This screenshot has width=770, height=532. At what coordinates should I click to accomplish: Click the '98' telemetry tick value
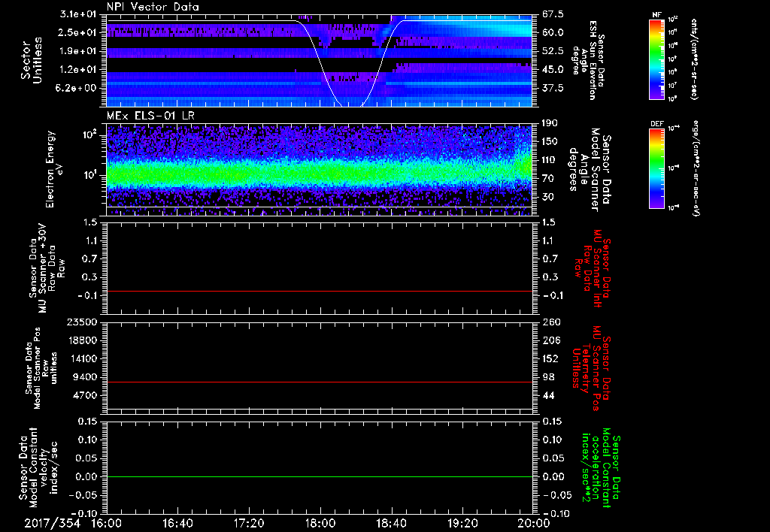(x=548, y=377)
